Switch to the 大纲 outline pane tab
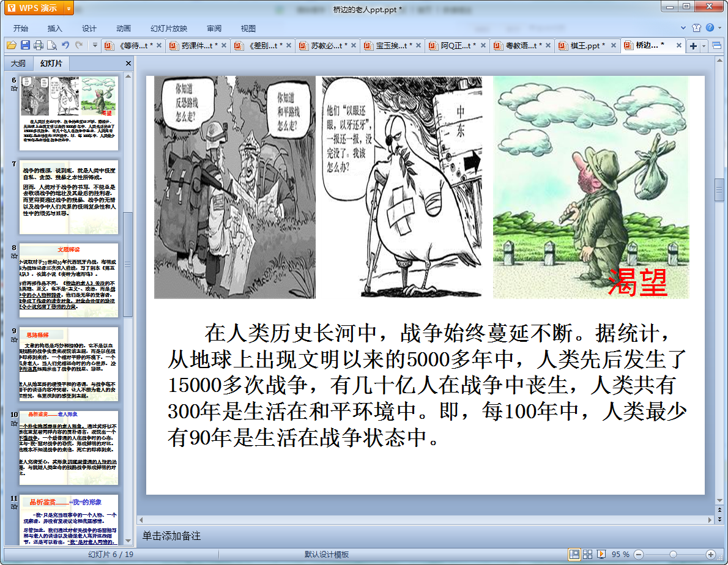Viewport: 728px width, 565px height. click(18, 63)
